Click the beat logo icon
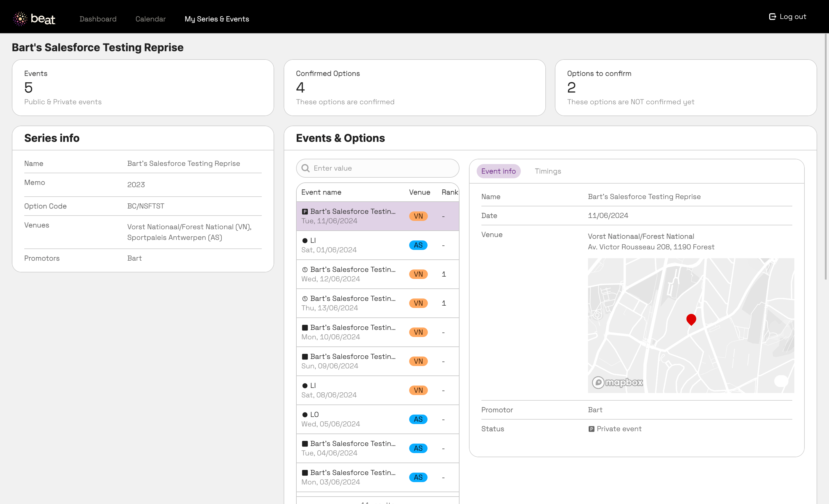Viewport: 829px width, 504px height. pyautogui.click(x=20, y=19)
